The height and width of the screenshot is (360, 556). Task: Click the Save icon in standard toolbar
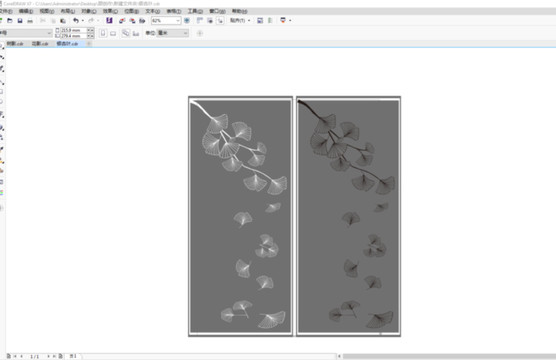pyautogui.click(x=20, y=21)
